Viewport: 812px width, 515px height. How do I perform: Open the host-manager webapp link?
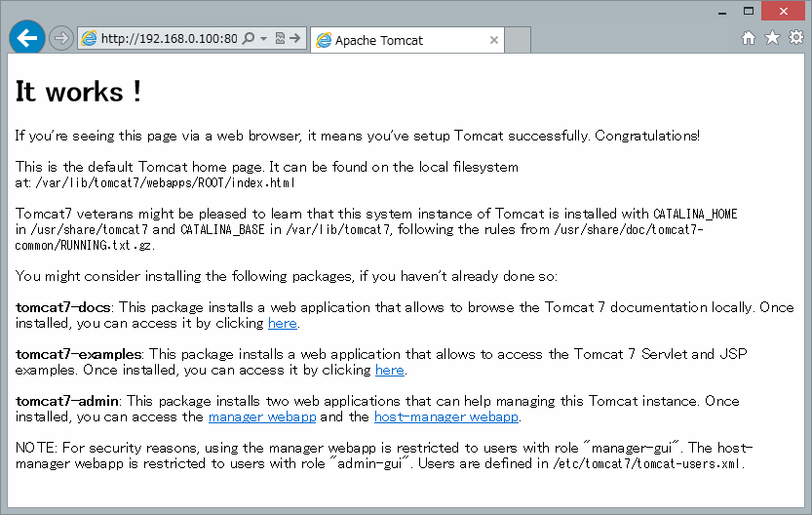[x=445, y=417]
